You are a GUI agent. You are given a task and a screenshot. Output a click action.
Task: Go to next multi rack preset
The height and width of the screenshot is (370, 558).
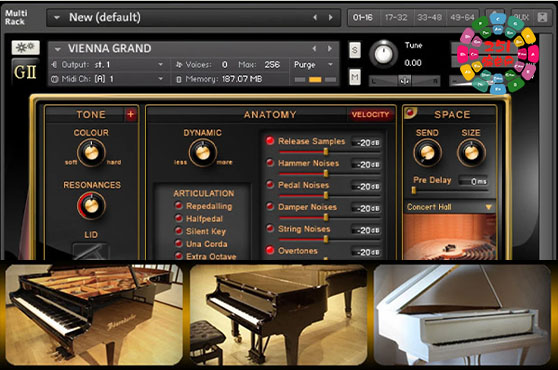331,17
